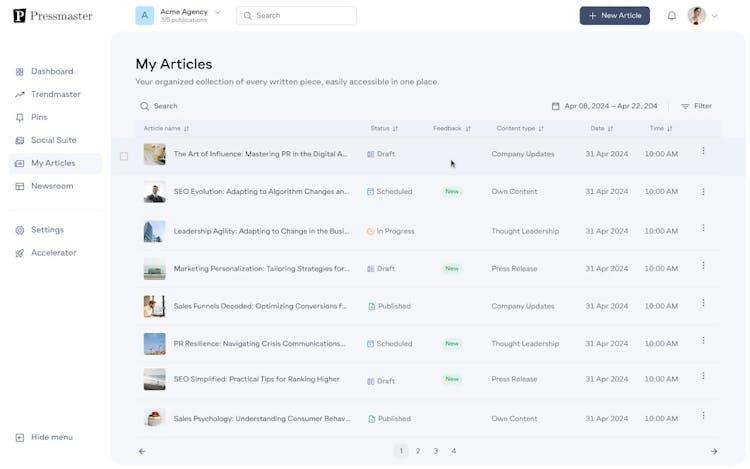Open the user profile avatar dropdown
Viewport: 750px width, 469px height.
pos(702,16)
